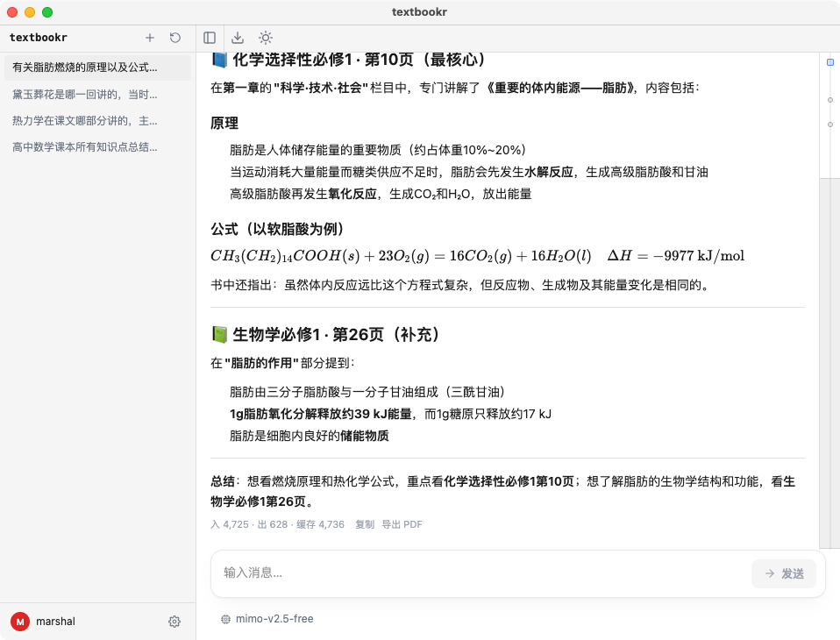Toggle the sidebar panel icon
This screenshot has height=640, width=840.
(x=210, y=38)
